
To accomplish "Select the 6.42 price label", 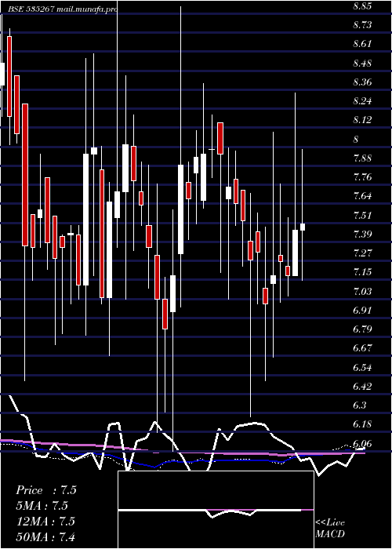I will click(362, 386).
